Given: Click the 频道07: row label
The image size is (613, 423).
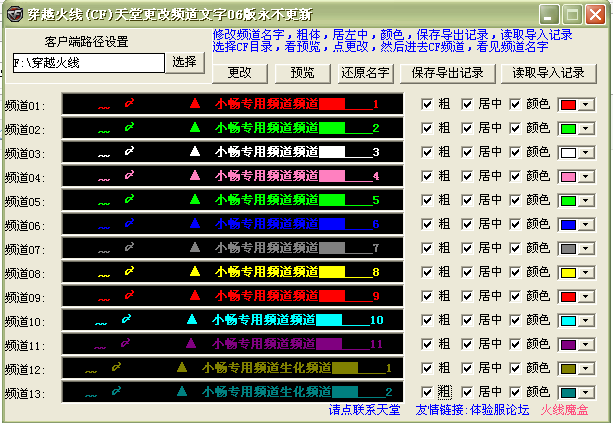Looking at the screenshot, I should click(25, 250).
